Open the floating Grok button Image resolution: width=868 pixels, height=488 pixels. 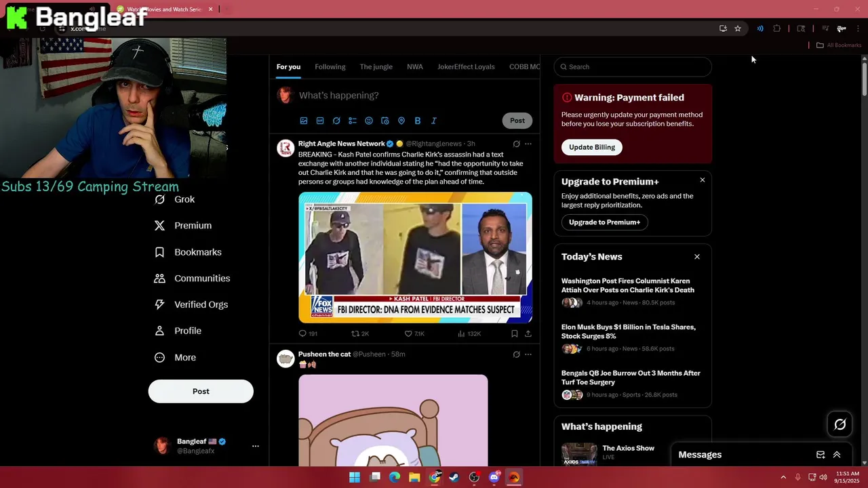tap(840, 424)
